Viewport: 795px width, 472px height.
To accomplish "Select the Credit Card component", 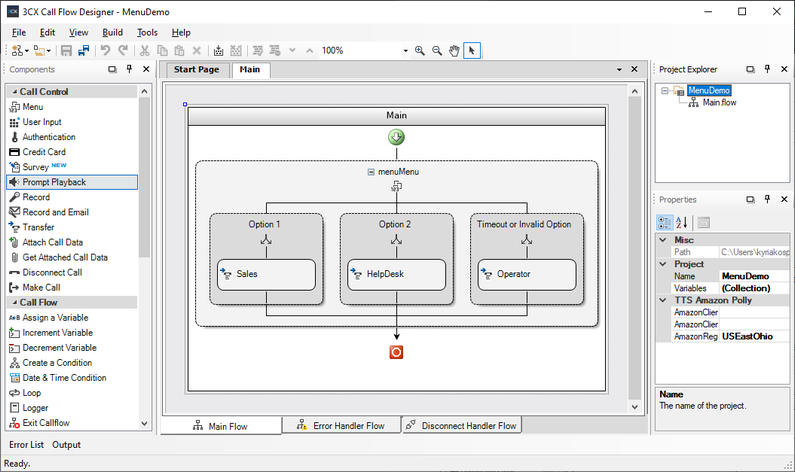I will [x=71, y=152].
